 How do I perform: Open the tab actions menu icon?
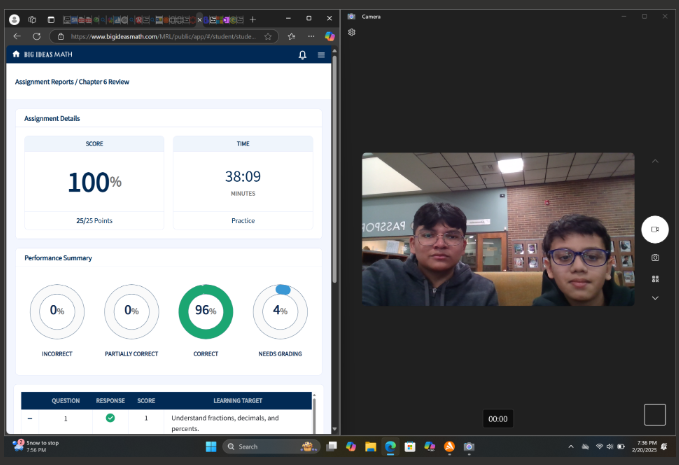point(51,19)
